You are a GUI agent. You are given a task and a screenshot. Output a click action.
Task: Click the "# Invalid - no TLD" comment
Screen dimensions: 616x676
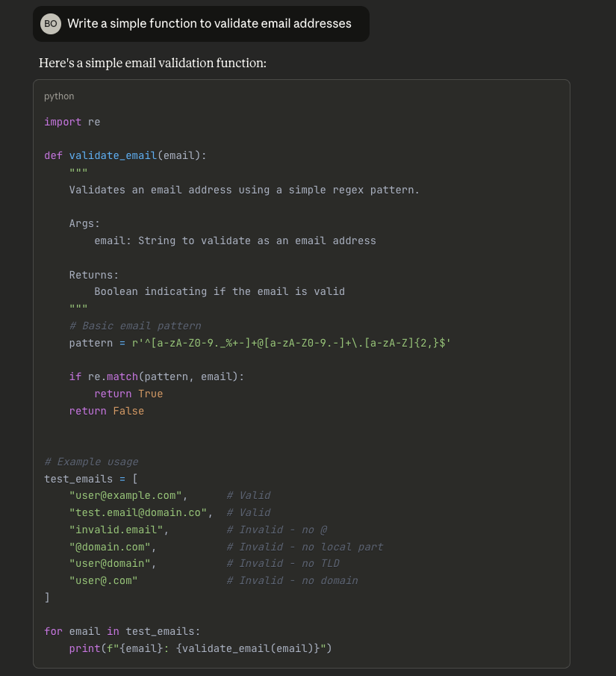283,563
